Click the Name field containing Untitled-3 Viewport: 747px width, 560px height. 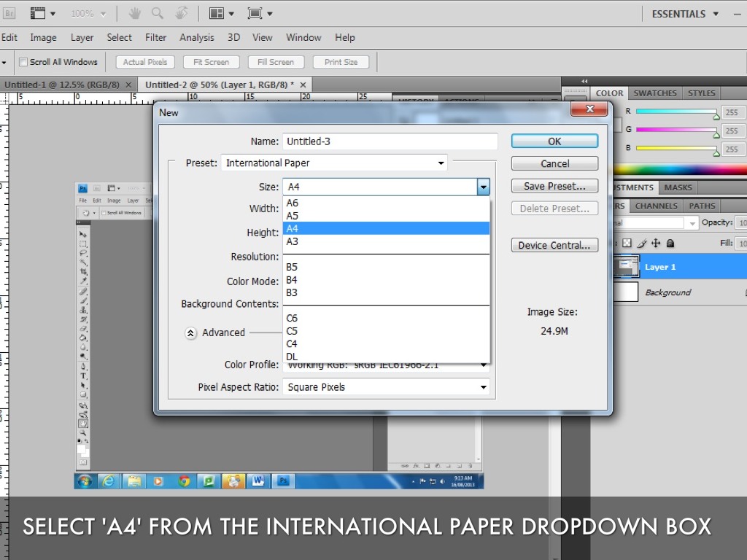[390, 141]
